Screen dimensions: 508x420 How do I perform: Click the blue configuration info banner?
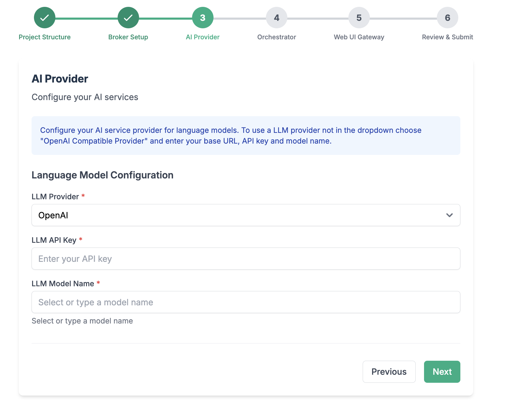(246, 136)
